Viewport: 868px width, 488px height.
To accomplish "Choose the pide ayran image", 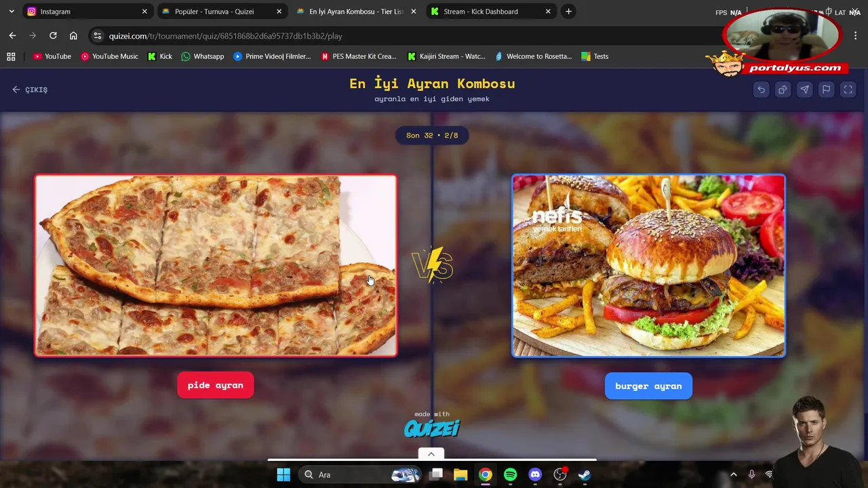I will pyautogui.click(x=216, y=265).
